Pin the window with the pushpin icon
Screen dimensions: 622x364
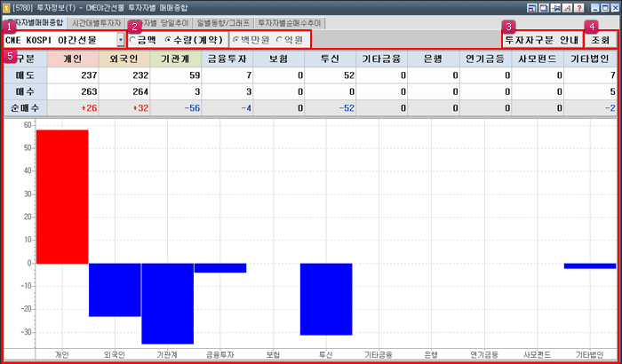(555, 7)
